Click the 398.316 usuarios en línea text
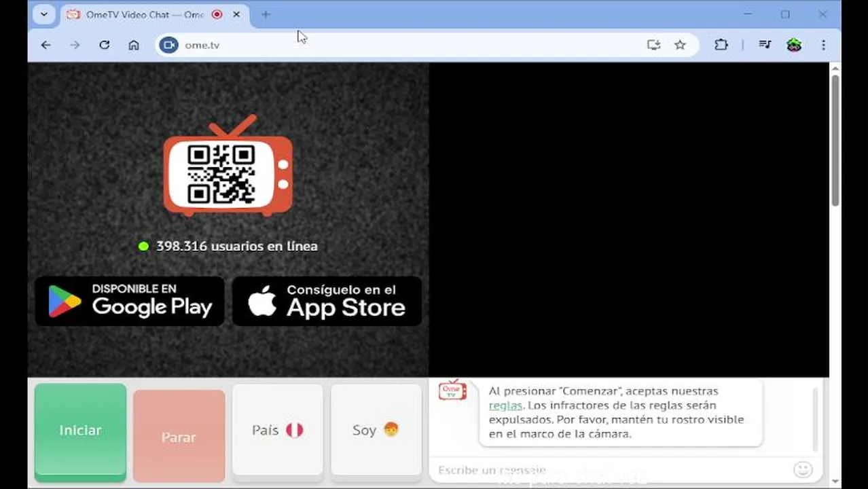 click(237, 247)
